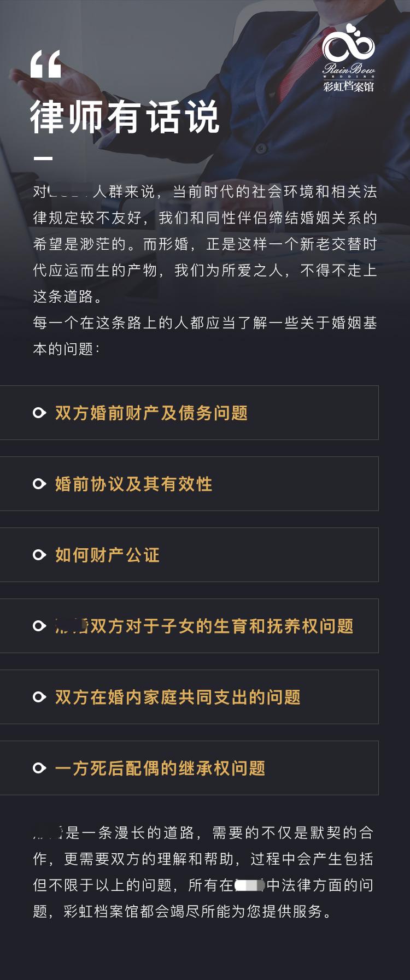This screenshot has width=410, height=980.
Task: Select the 如何财产公证 item
Action: tap(189, 555)
